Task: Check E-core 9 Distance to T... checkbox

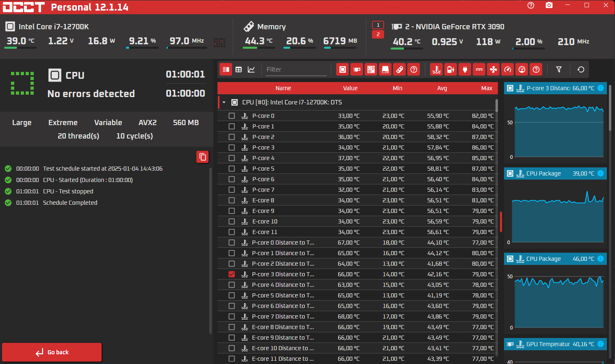Action: coord(232,338)
